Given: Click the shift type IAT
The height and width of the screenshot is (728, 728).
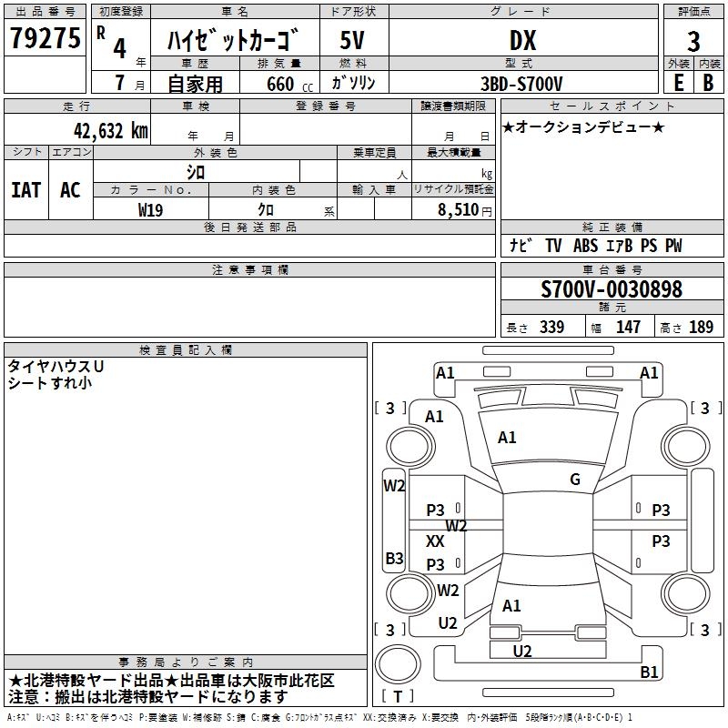Looking at the screenshot, I should click(25, 190).
